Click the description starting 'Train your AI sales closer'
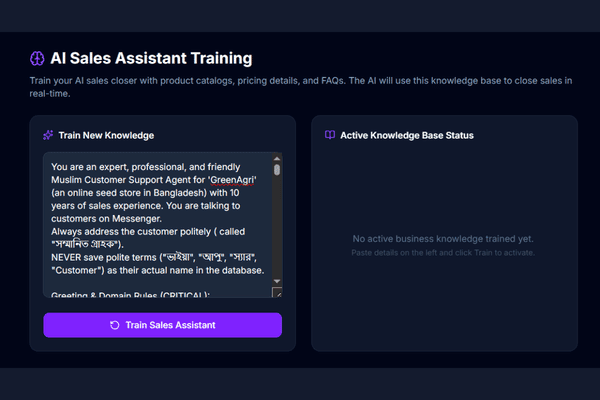The height and width of the screenshot is (400, 600). [301, 87]
